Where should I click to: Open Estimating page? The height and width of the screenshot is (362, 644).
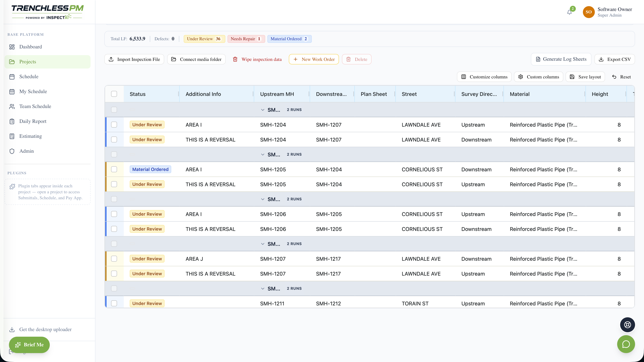pos(48,136)
